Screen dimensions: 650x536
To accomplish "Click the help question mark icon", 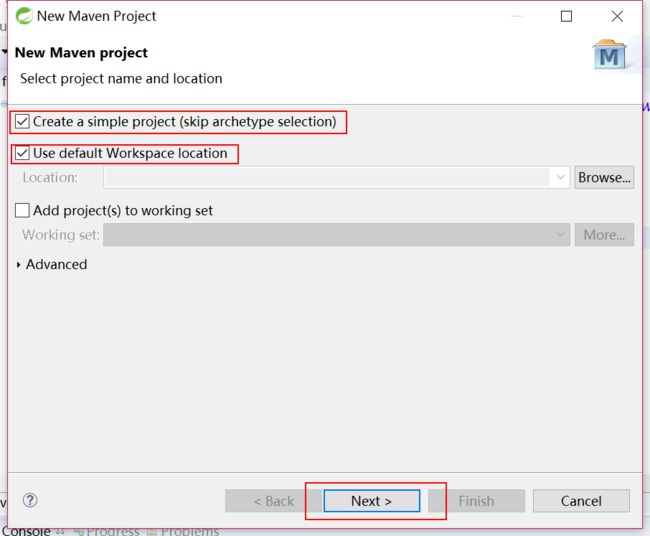I will (30, 500).
